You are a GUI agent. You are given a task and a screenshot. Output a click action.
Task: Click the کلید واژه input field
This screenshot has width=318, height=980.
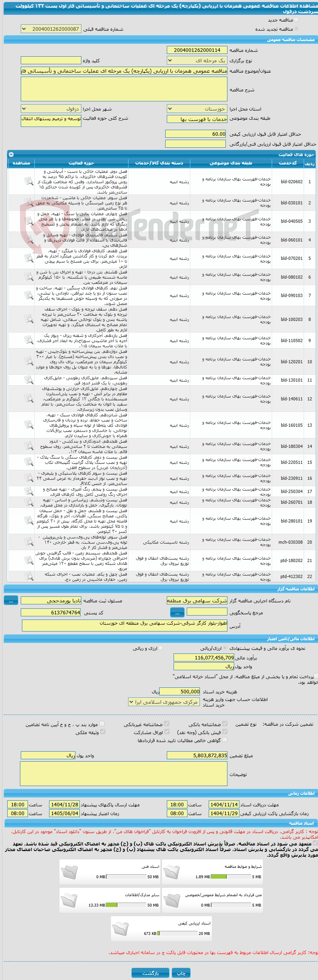point(51,60)
